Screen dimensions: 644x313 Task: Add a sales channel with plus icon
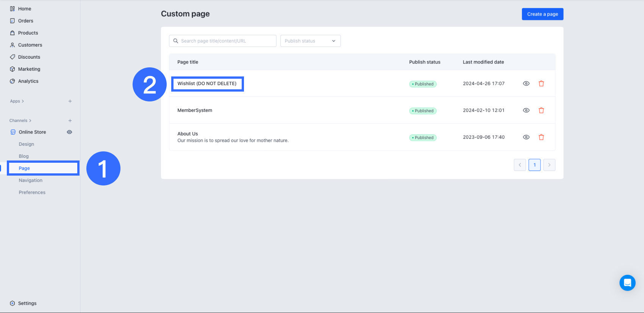[70, 121]
